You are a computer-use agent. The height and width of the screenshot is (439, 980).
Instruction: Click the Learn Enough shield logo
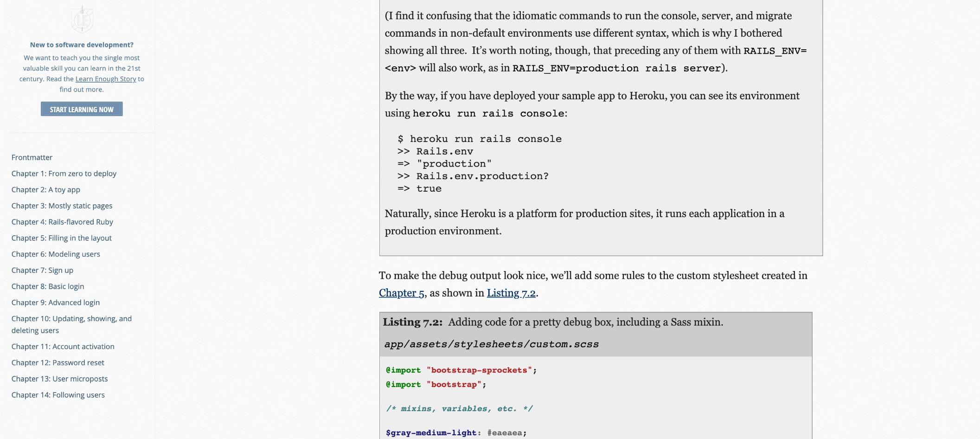pos(82,19)
